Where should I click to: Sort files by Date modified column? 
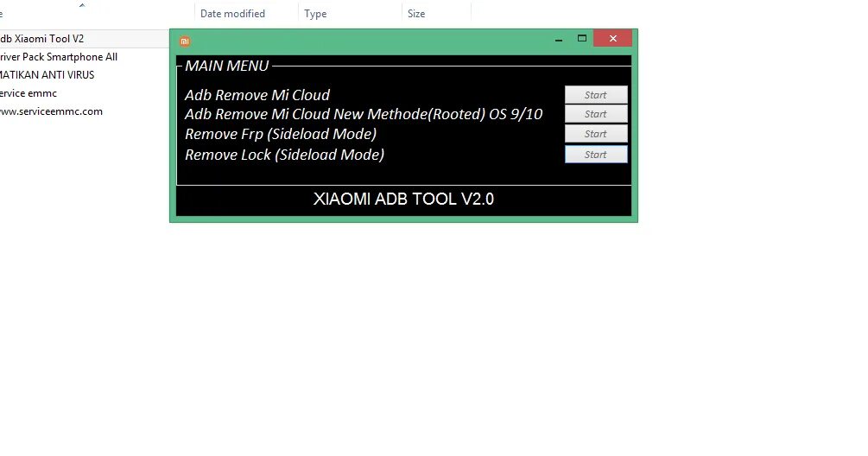coord(232,14)
